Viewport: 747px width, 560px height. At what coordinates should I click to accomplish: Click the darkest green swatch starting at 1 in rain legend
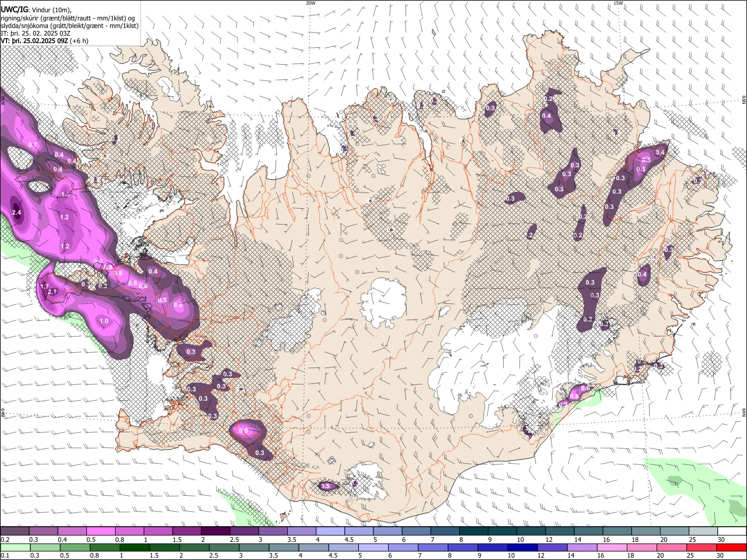pos(134,548)
